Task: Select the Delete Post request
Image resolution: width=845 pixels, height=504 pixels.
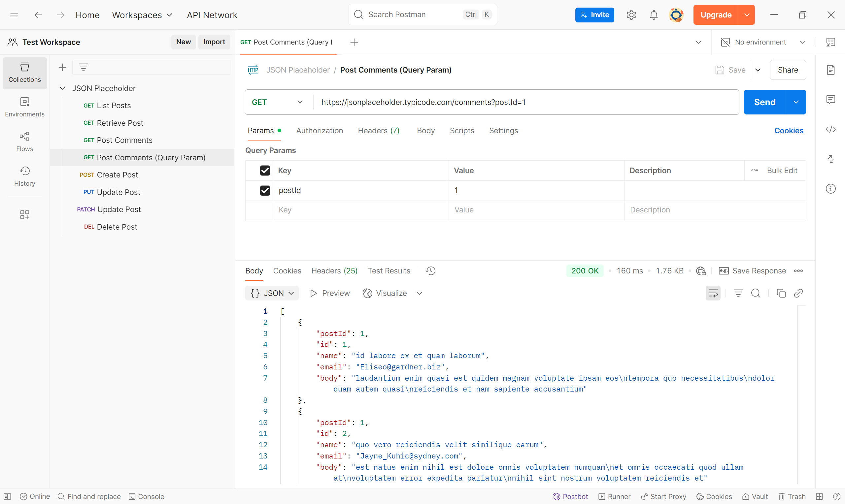Action: pyautogui.click(x=111, y=227)
